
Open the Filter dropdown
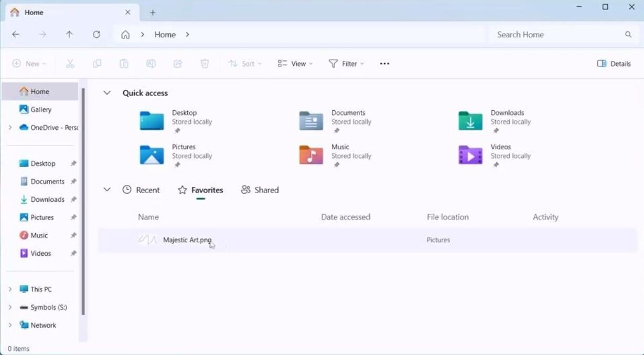coord(346,63)
